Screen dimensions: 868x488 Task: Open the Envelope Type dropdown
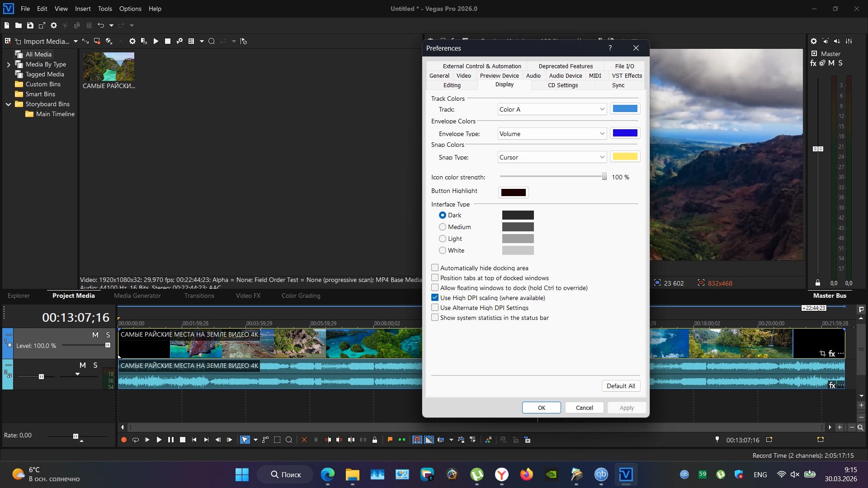552,134
